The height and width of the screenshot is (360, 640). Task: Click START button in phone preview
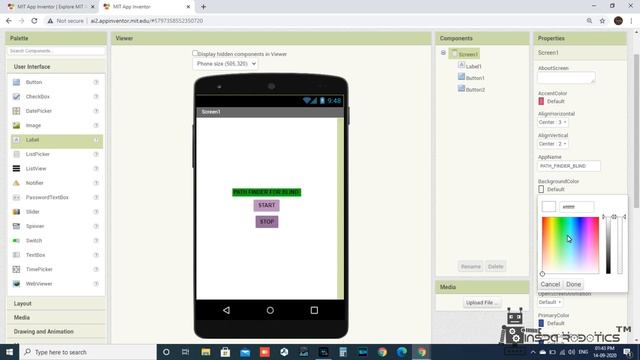pyautogui.click(x=267, y=205)
